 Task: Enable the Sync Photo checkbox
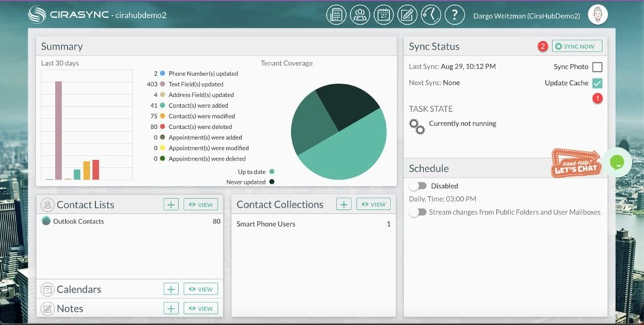tap(597, 67)
